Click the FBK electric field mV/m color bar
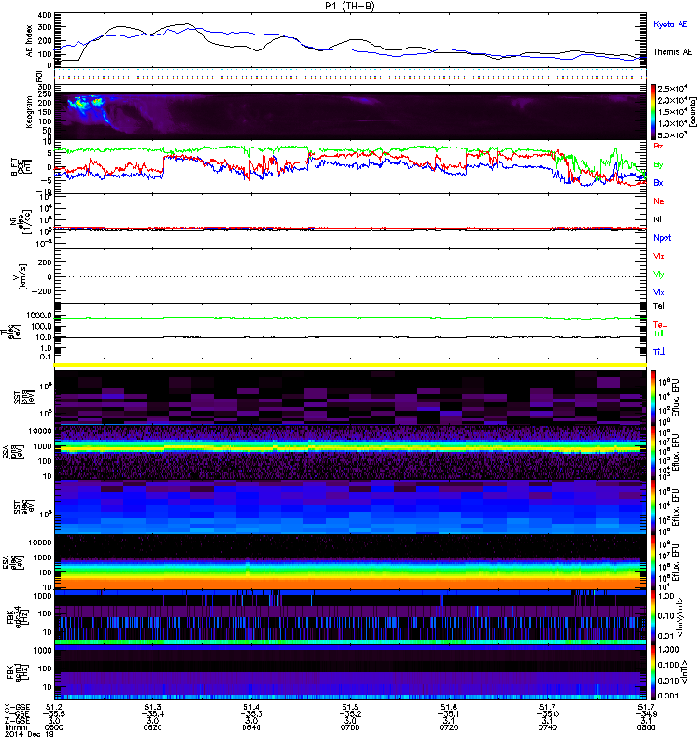 (x=653, y=617)
